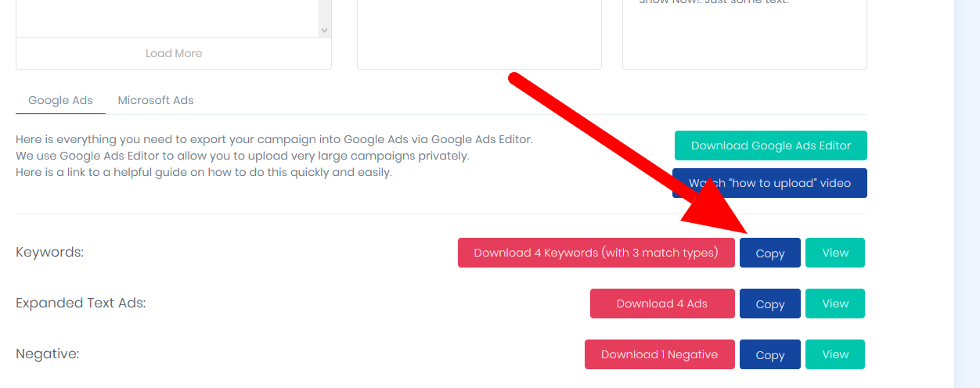Click the 'export your campaign into Google Ads' line
980x388 pixels.
coord(274,139)
